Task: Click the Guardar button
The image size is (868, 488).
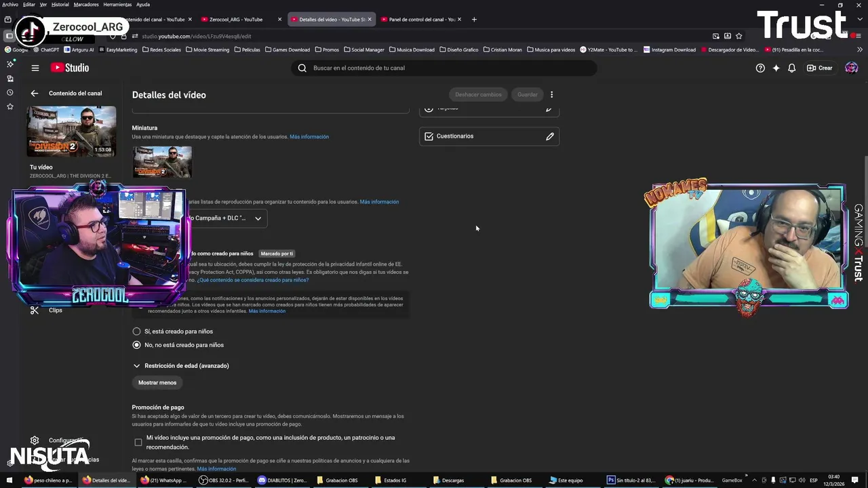Action: coord(528,95)
